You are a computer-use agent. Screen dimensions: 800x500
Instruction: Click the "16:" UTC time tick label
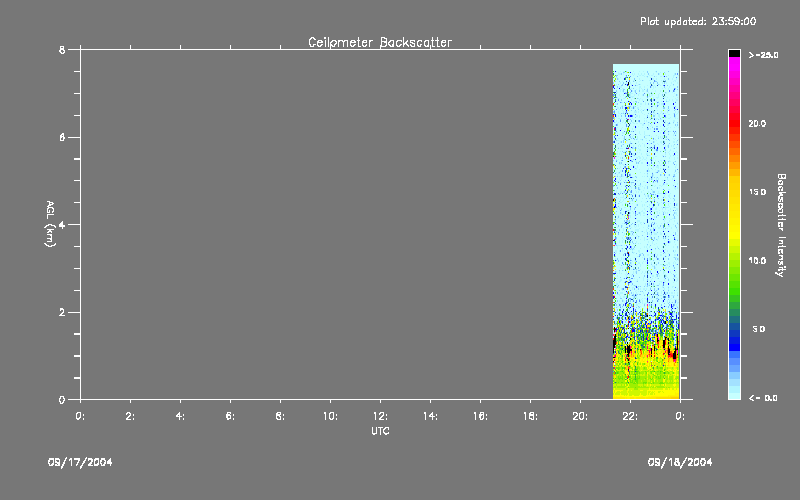[x=480, y=416]
